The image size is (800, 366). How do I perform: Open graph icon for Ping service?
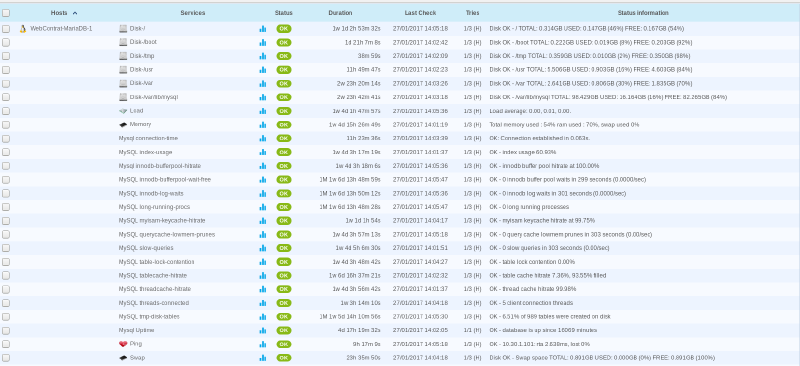point(263,345)
